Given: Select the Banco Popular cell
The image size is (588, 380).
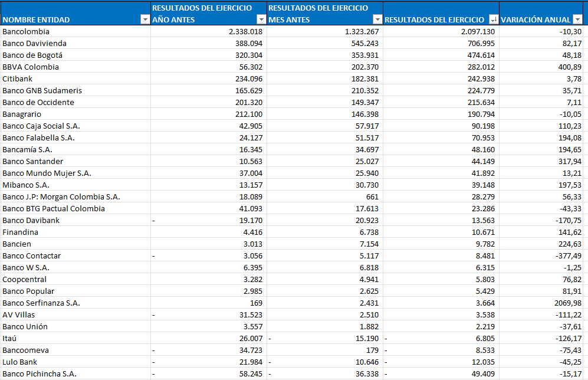Looking at the screenshot, I should point(75,291).
